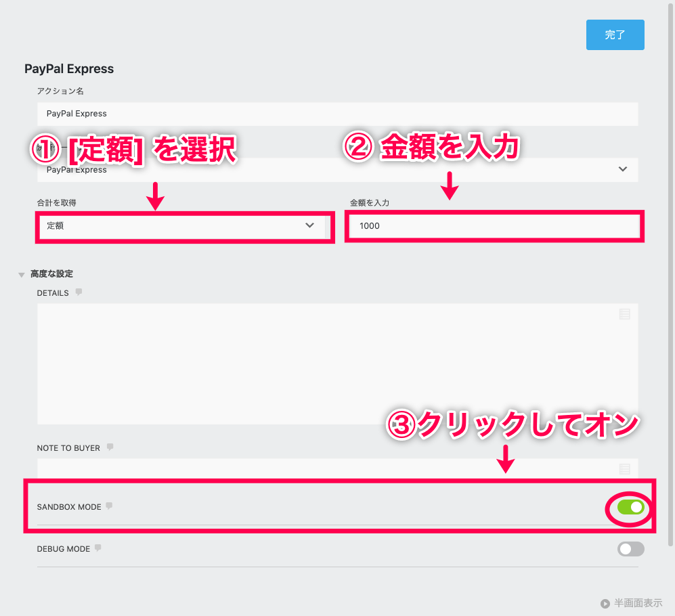Viewport: 675px width, 616px height.
Task: Open the PayPal Express gateway dropdown
Action: pos(337,170)
